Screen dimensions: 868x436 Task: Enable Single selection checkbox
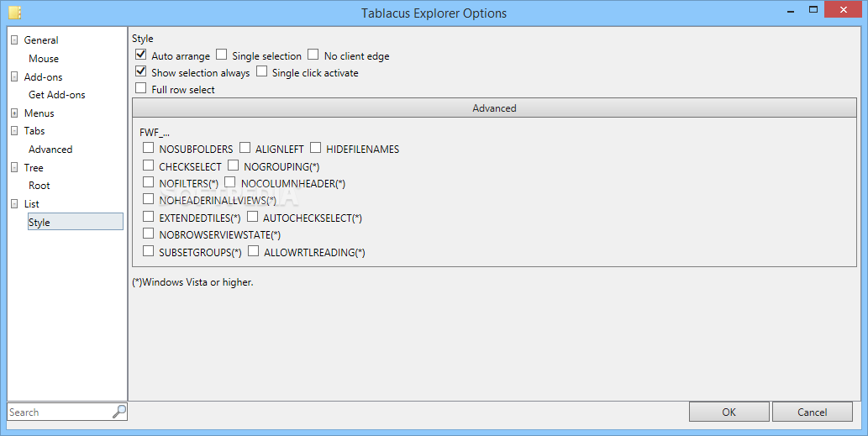point(222,55)
